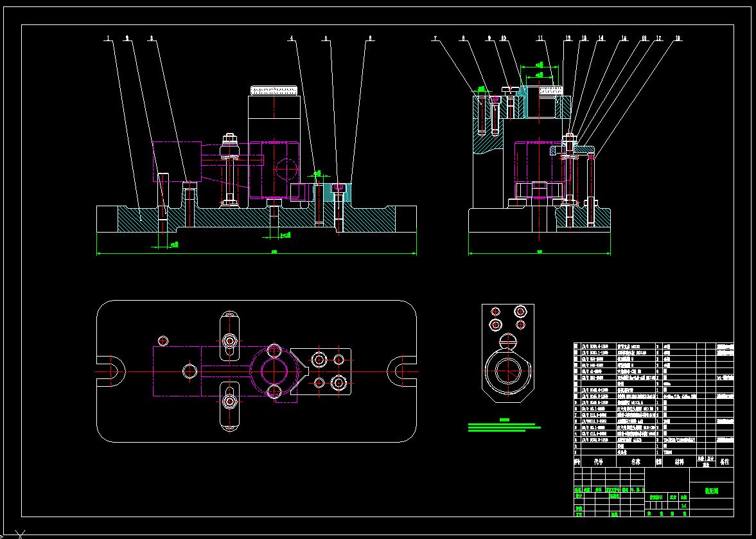
Task: Pick the right U-slot in base plate plan view
Action: click(x=402, y=372)
